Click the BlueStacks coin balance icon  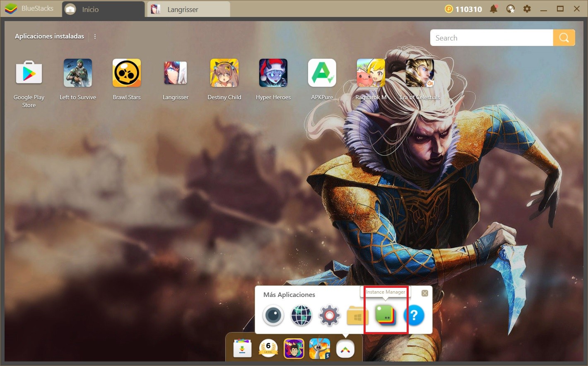coord(449,9)
